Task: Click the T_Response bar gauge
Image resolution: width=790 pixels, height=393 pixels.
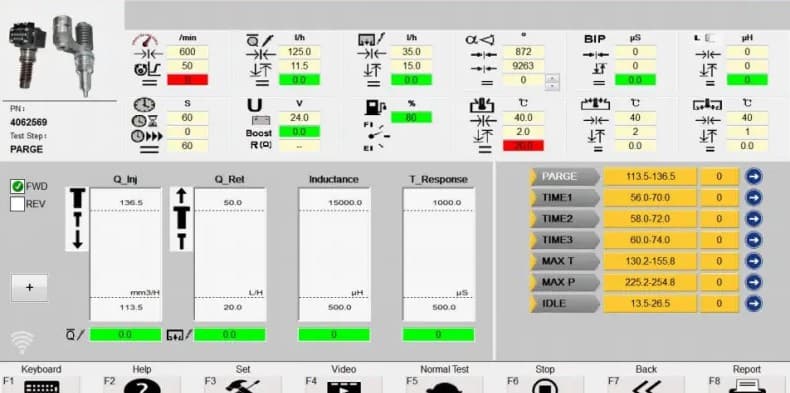Action: tap(438, 254)
